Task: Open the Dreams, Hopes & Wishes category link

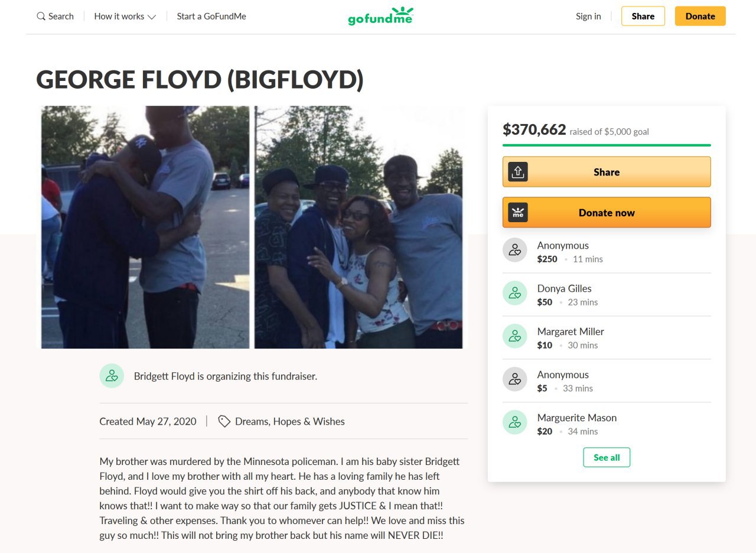Action: [289, 421]
